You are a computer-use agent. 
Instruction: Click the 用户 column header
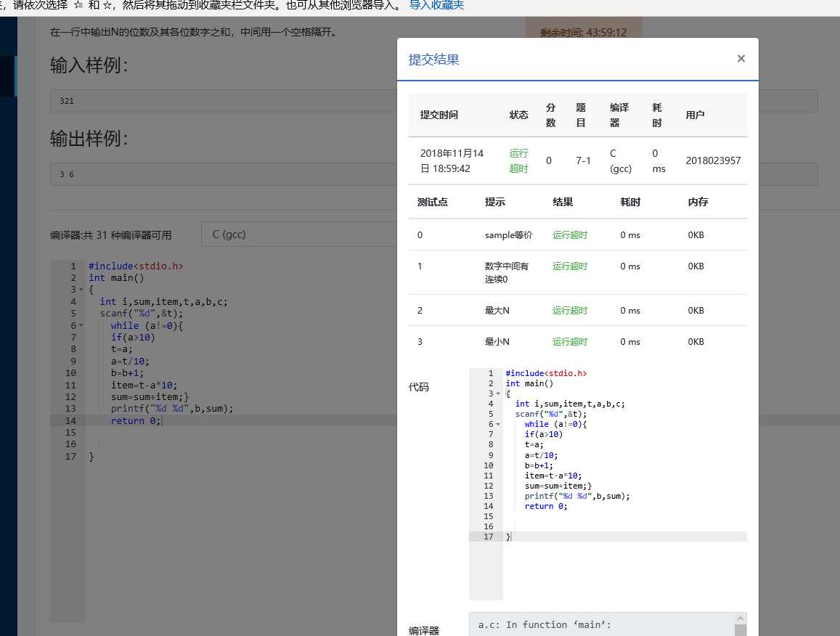point(695,115)
